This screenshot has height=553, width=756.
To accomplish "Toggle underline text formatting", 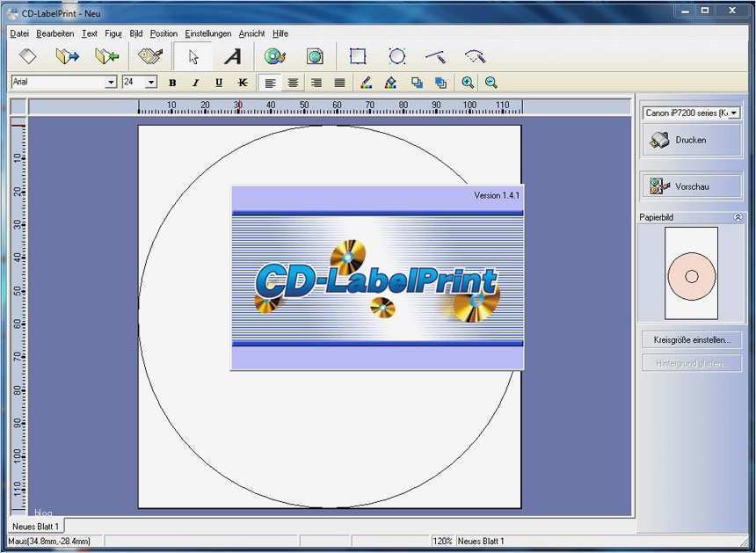I will point(218,82).
